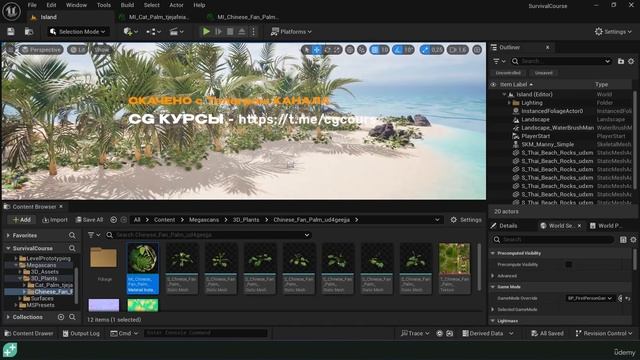
Task: Switch to the MI_Cat_Palm tab
Action: (158, 17)
